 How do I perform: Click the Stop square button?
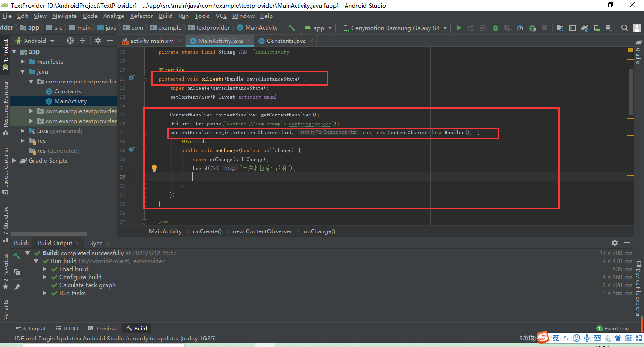[x=545, y=28]
